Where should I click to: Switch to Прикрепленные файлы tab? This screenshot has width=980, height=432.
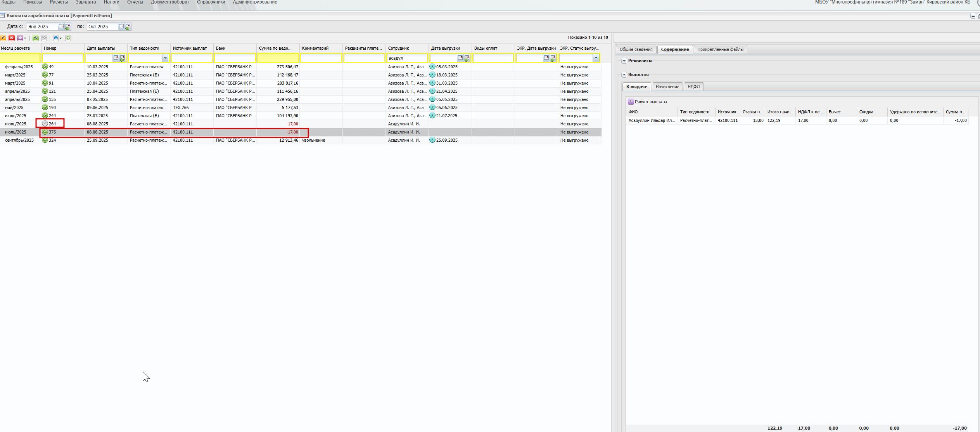720,49
